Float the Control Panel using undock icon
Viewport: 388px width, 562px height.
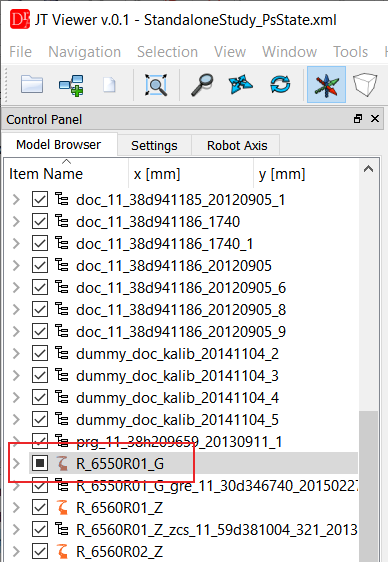tap(358, 119)
